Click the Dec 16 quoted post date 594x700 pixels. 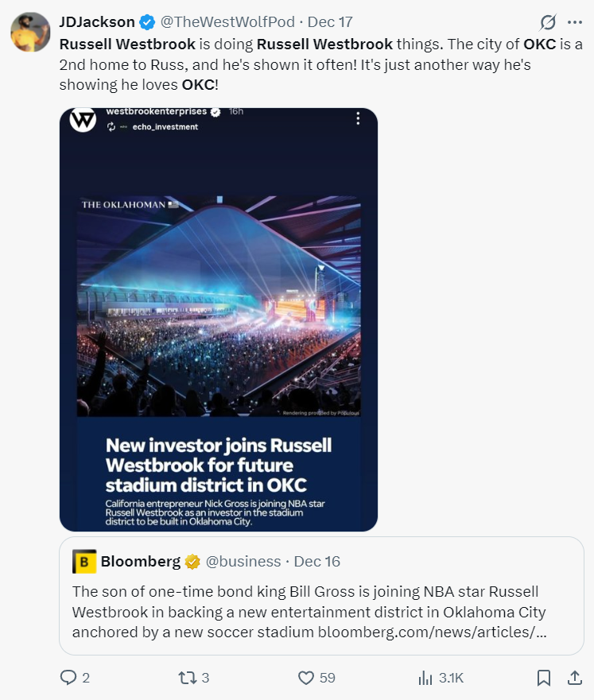[317, 562]
